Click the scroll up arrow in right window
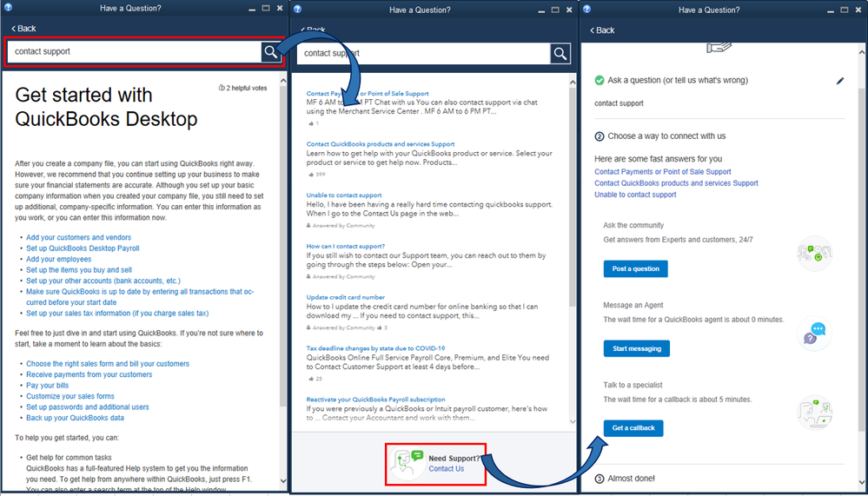 (x=863, y=51)
